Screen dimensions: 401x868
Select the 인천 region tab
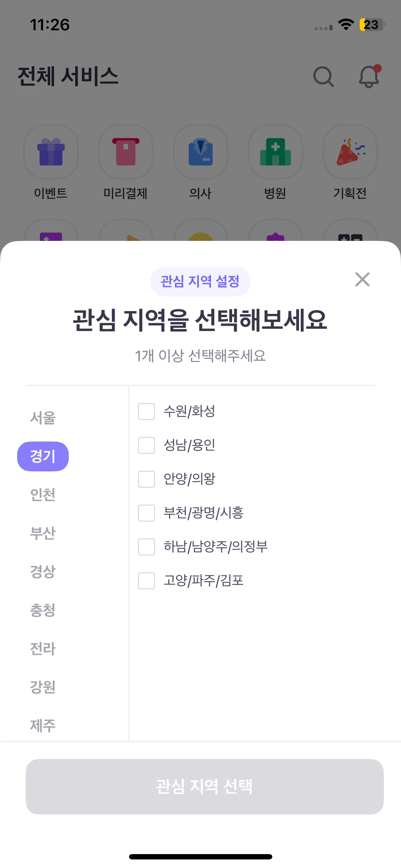point(43,495)
